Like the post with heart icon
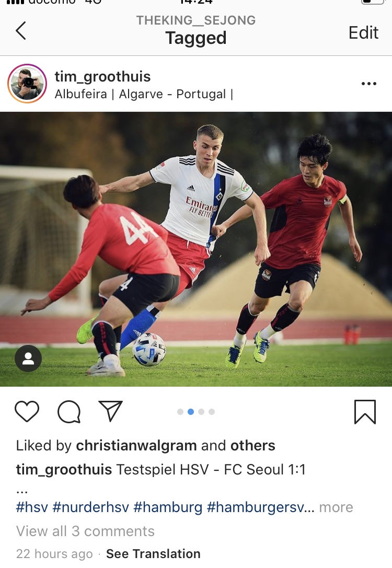Viewport: 392px width, 568px height. point(27,412)
